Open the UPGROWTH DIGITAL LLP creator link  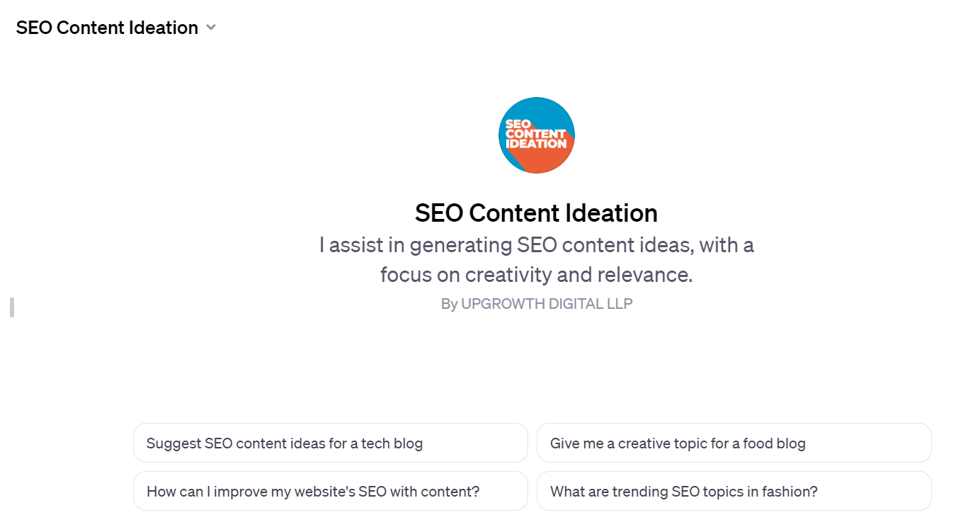(536, 303)
